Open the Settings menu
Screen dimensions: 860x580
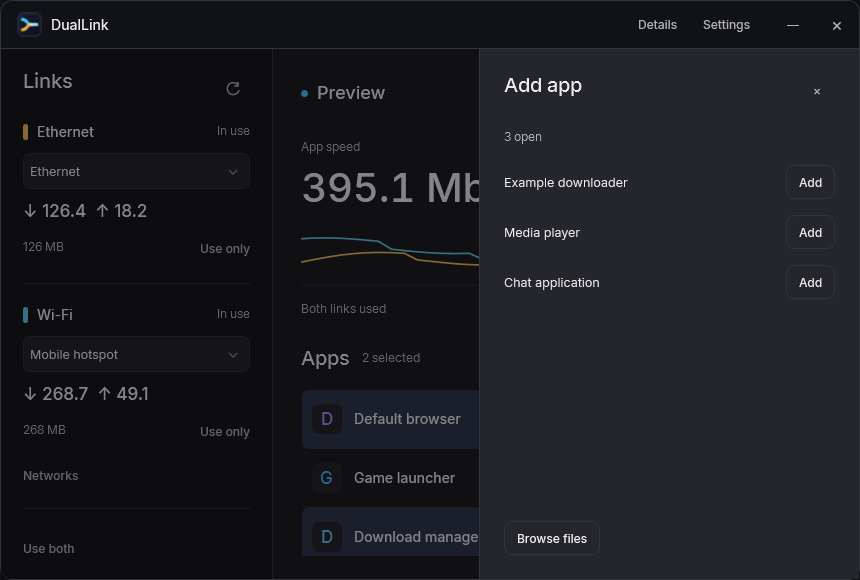[726, 25]
